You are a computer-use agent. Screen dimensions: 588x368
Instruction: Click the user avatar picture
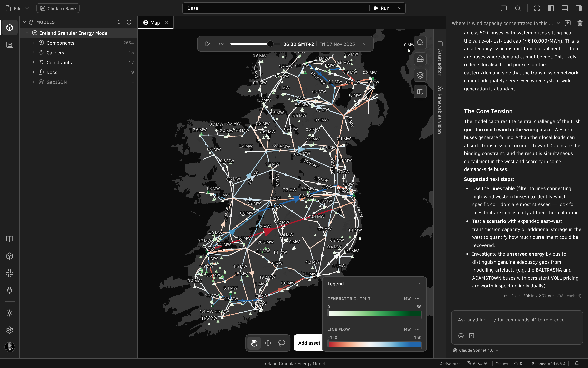[x=10, y=347]
